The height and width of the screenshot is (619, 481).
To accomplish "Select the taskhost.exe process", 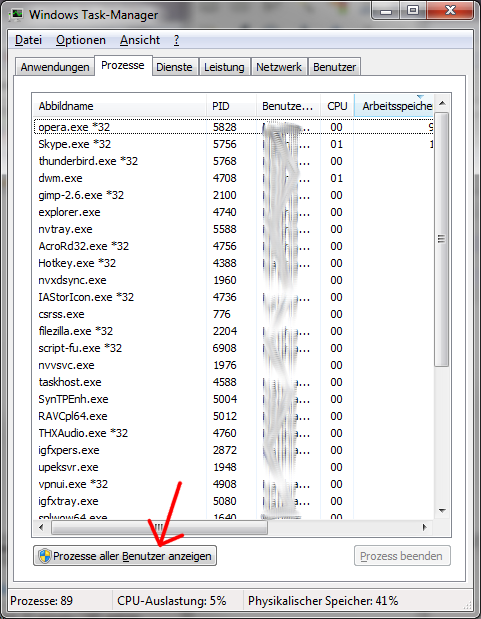I will click(x=233, y=382).
